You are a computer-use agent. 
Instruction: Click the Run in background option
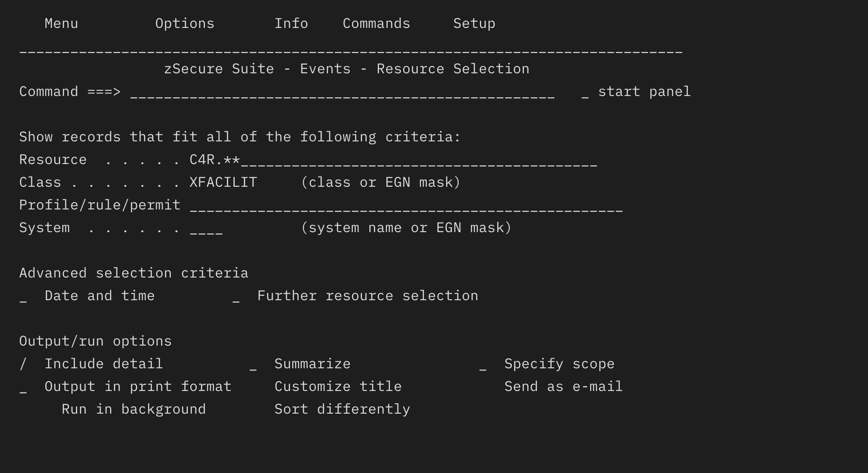click(x=133, y=409)
